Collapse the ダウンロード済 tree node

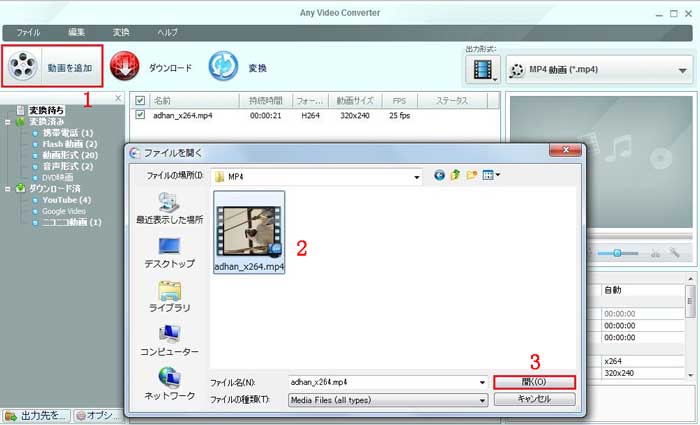8,189
